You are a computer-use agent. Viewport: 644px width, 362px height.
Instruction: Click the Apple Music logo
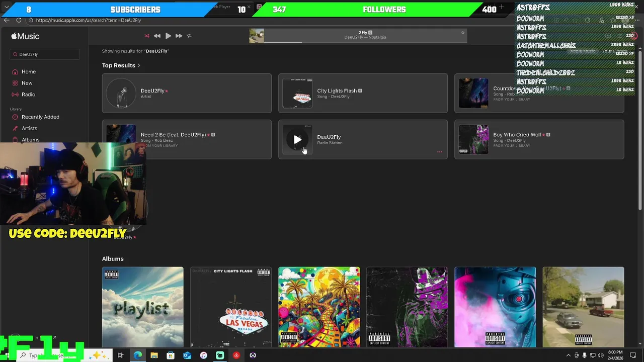pyautogui.click(x=25, y=36)
